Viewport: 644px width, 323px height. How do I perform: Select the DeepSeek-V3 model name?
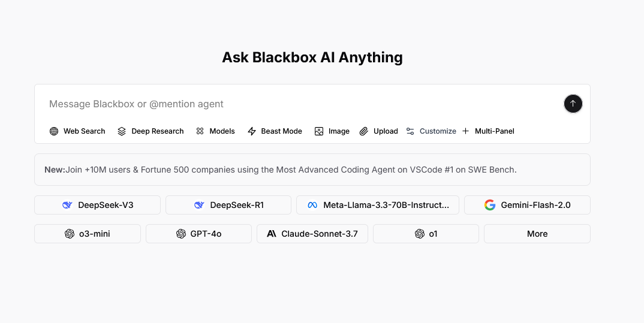(x=106, y=205)
